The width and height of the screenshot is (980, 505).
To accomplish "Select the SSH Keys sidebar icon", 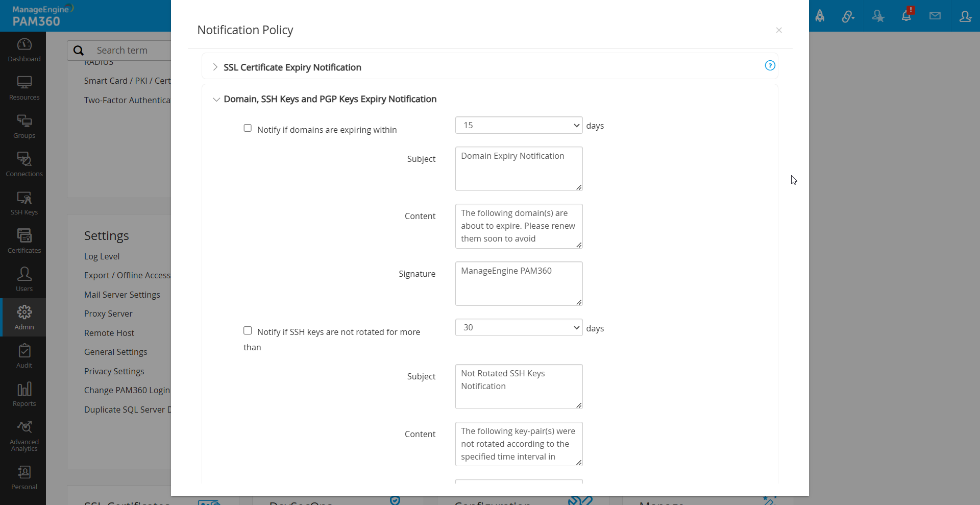I will click(x=23, y=202).
